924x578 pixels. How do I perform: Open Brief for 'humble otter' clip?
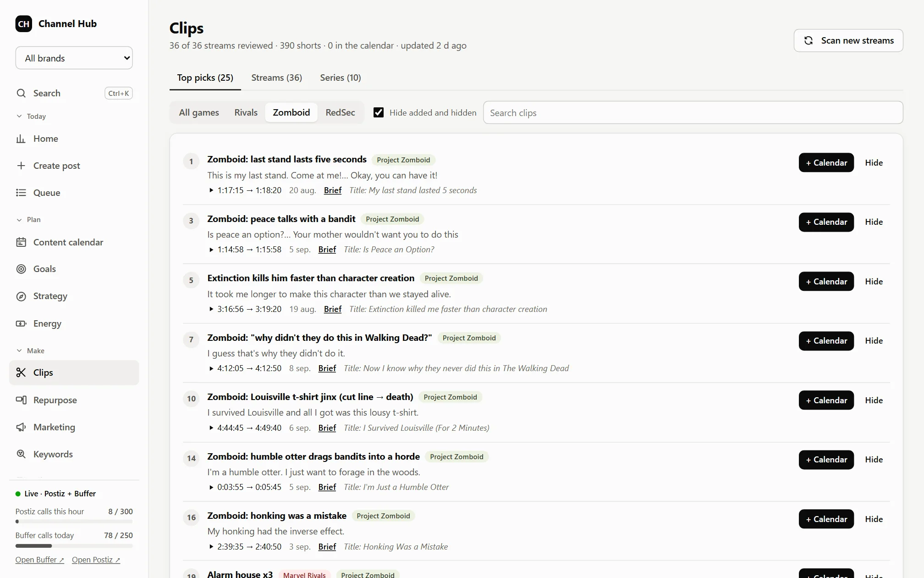[327, 487]
